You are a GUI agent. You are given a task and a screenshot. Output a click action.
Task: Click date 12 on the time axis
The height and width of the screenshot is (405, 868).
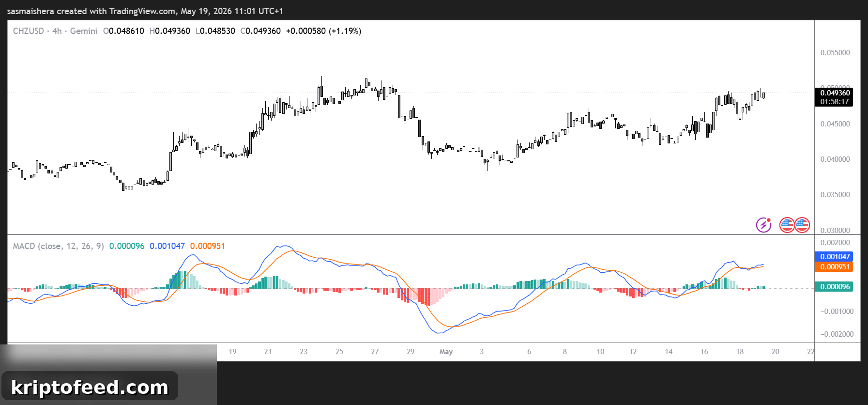pos(633,352)
